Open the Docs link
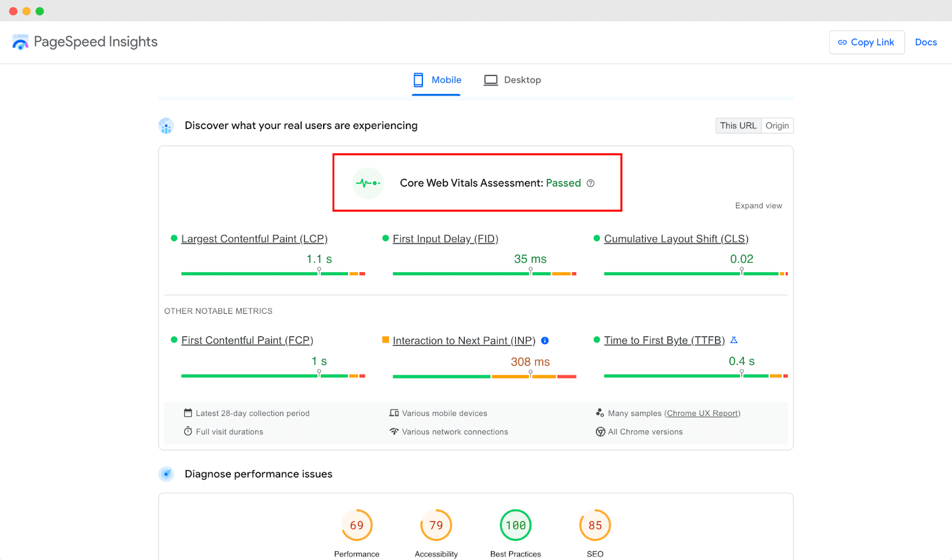This screenshot has height=560, width=952. pyautogui.click(x=926, y=42)
